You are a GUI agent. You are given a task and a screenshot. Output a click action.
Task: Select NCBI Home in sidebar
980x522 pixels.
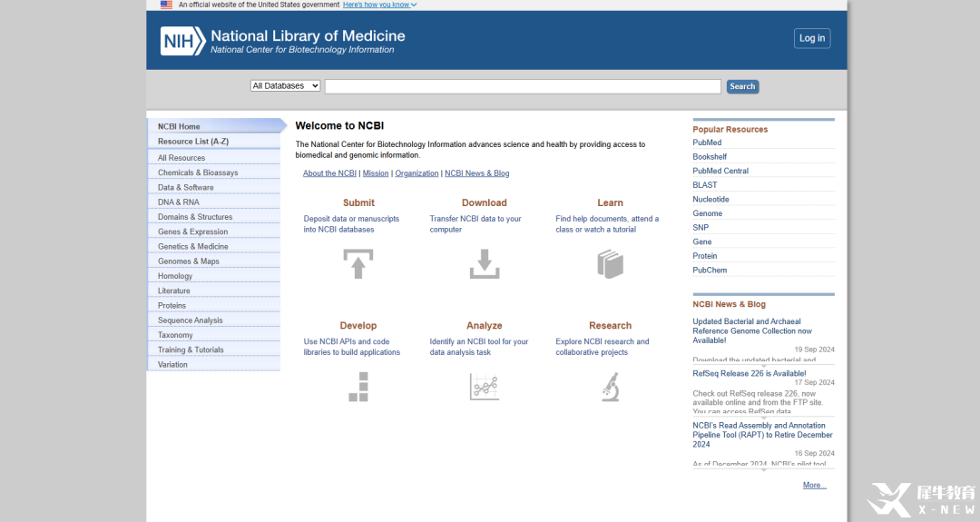point(214,126)
